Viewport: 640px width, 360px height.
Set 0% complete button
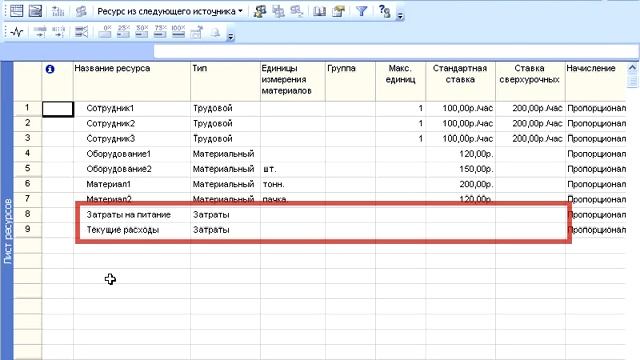click(105, 32)
